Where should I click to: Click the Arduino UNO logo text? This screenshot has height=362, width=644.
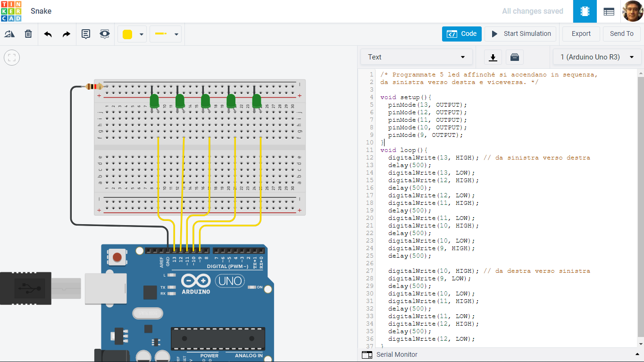(229, 281)
